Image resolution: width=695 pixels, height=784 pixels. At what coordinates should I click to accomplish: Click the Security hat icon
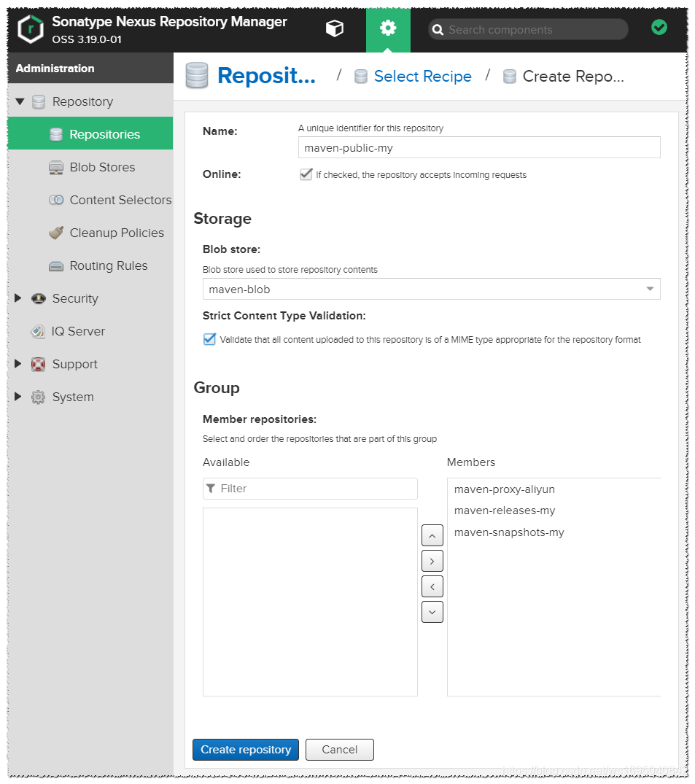click(x=39, y=298)
